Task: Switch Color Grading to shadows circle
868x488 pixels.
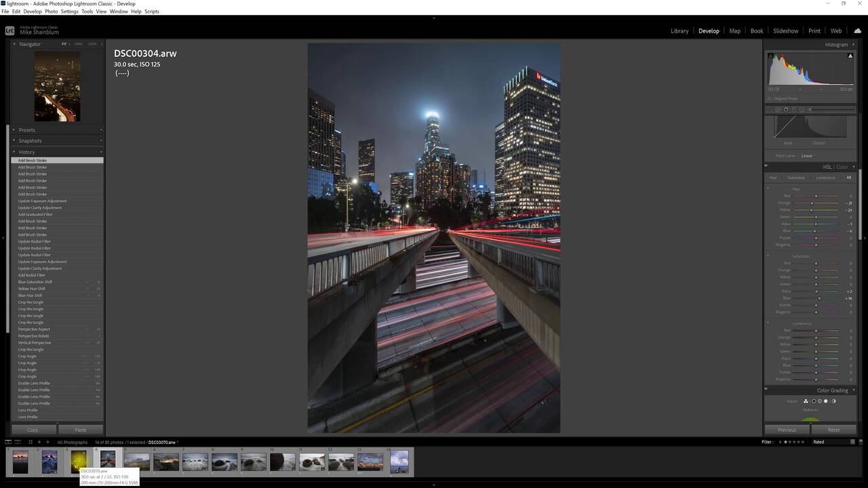Action: coord(813,401)
